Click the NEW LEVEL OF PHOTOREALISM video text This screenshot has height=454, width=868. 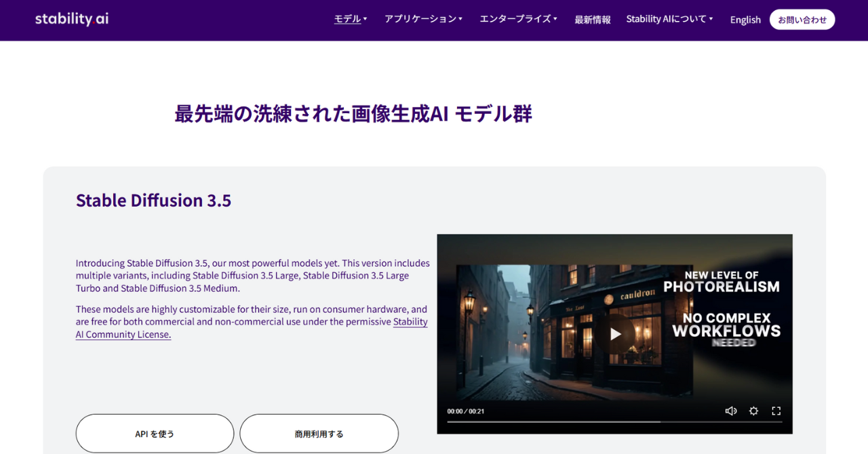point(721,281)
